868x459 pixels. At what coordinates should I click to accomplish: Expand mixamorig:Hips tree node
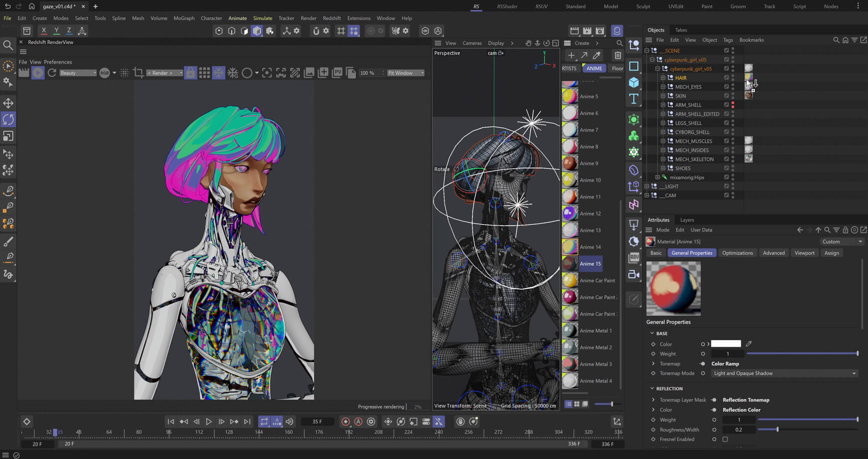(x=657, y=177)
